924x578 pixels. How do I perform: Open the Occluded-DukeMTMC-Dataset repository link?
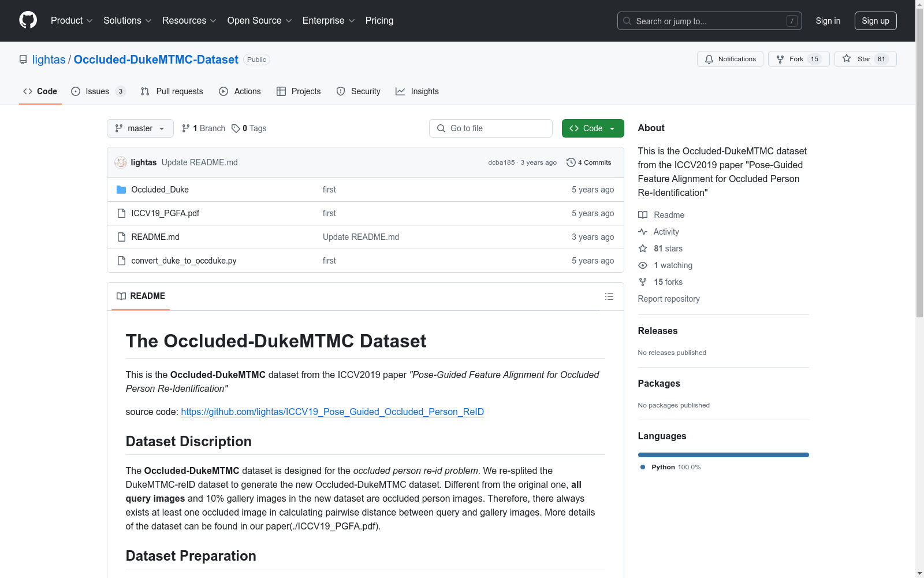[x=156, y=60]
